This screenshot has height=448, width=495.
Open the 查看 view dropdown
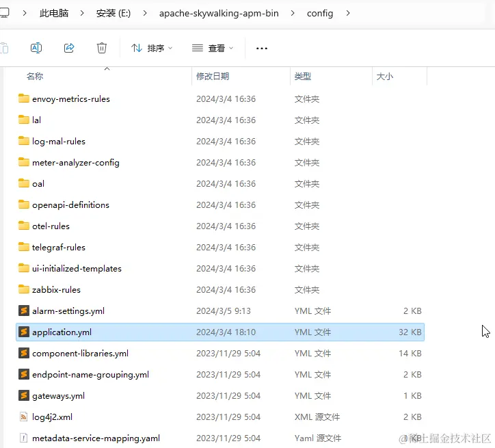pos(213,49)
